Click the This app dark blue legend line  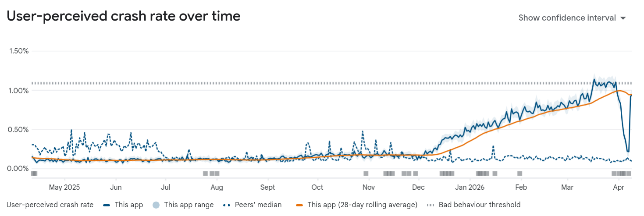pos(106,205)
